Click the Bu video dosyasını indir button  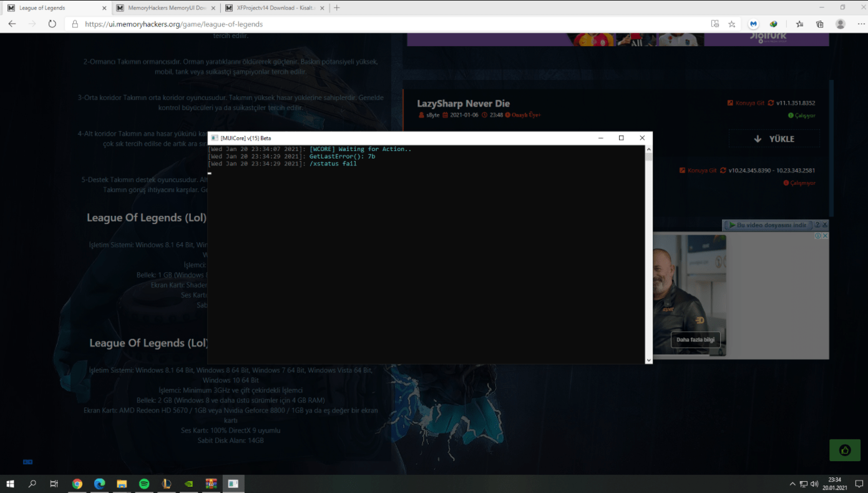click(767, 225)
